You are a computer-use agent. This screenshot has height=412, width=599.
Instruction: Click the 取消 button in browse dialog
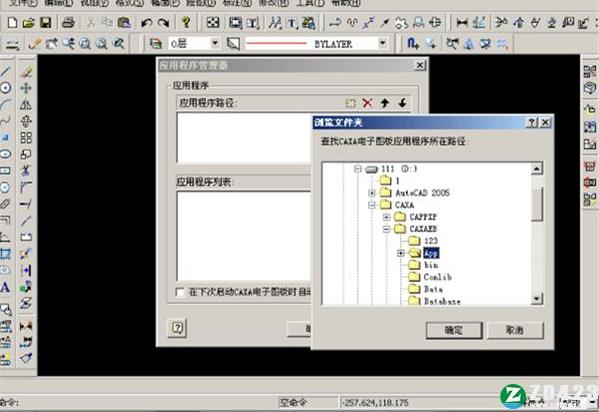pos(515,330)
